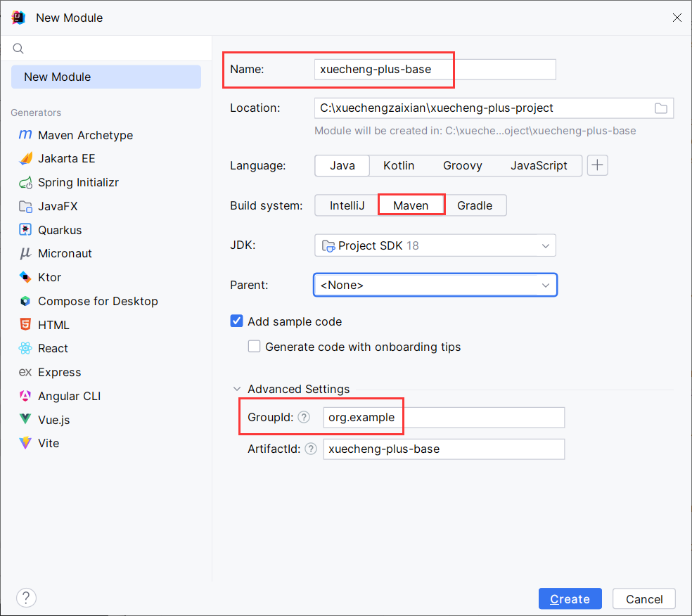Click the JavaFX folder icon

[25, 206]
